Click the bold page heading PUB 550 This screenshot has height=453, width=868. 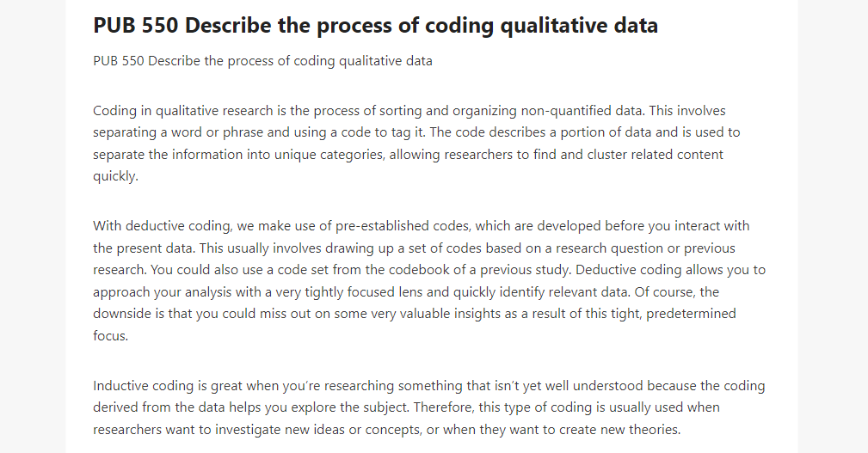375,26
